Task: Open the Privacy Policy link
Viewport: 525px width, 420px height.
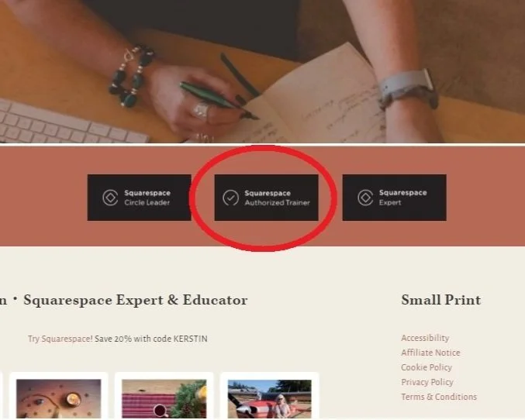Action: pos(427,382)
